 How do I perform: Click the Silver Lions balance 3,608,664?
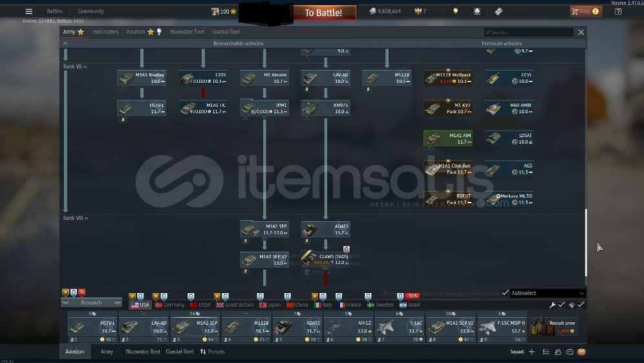[385, 12]
